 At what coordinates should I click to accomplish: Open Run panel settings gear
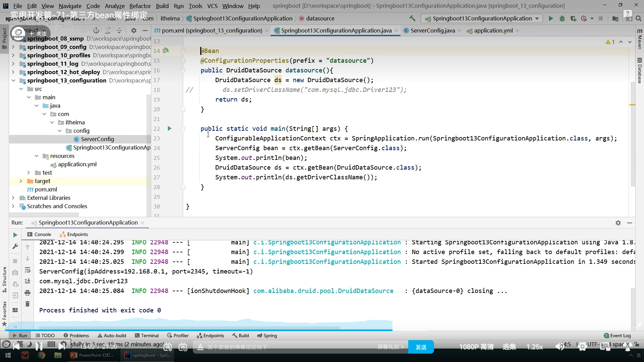click(x=618, y=223)
